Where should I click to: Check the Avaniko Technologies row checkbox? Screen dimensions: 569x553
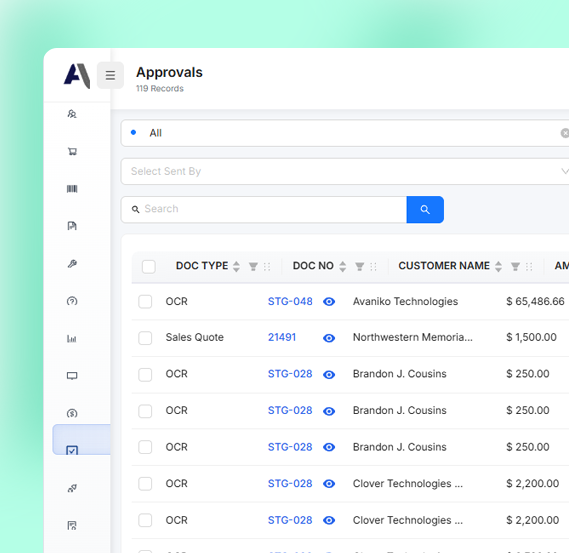(145, 302)
